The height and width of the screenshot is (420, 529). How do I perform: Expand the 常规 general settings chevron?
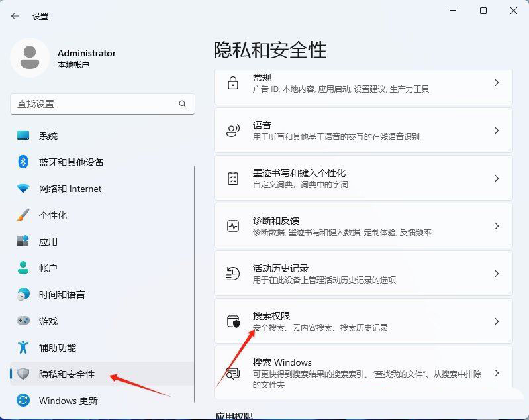[496, 83]
